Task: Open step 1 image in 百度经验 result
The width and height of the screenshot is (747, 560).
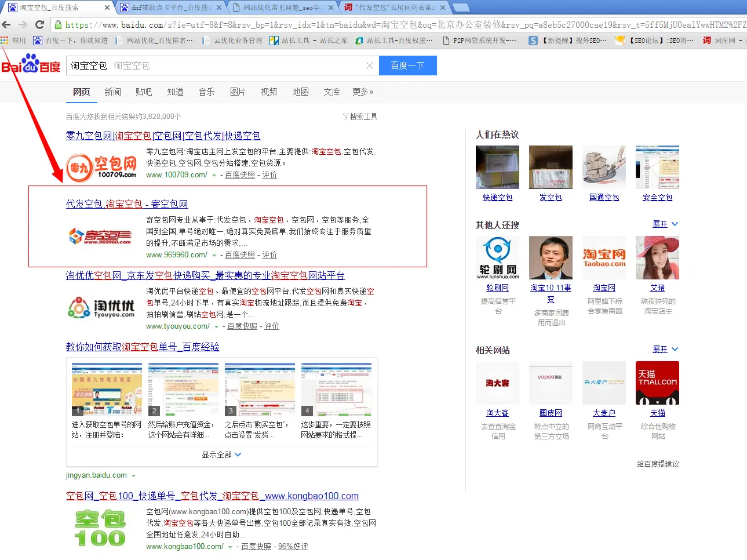Action: [x=107, y=390]
